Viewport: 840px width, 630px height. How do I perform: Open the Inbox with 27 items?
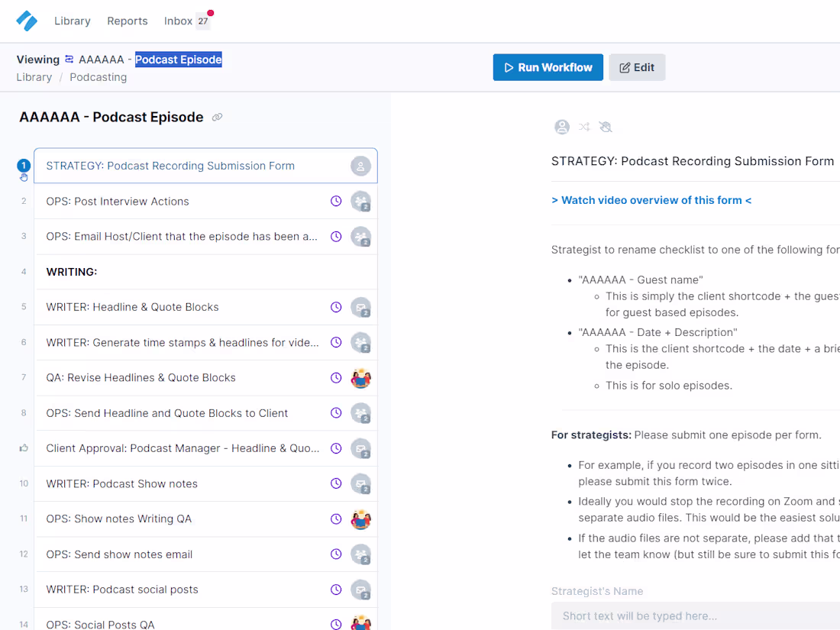(x=187, y=21)
